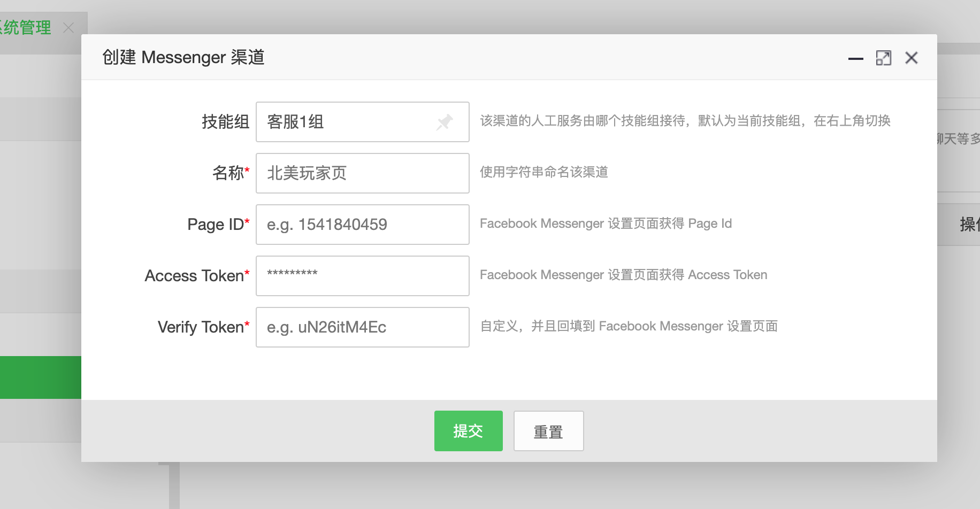The width and height of the screenshot is (980, 509).
Task: Close the 系统管理 tab in background
Action: [68, 27]
